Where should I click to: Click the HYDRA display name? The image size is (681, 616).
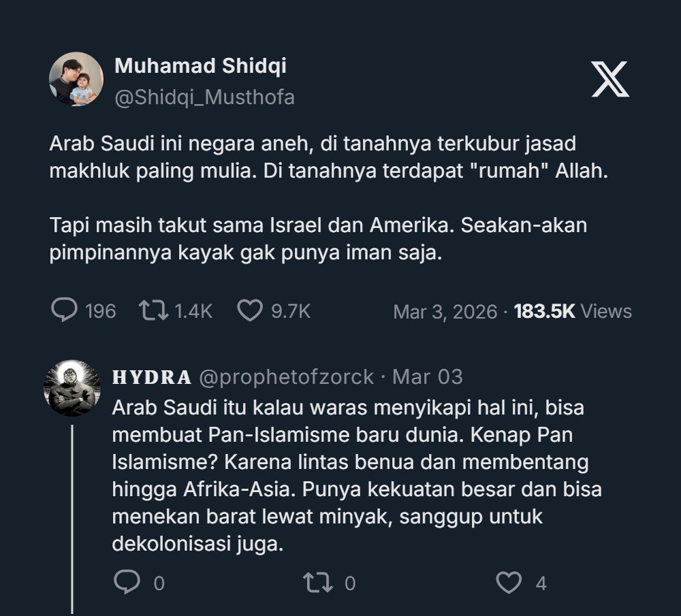pos(151,377)
